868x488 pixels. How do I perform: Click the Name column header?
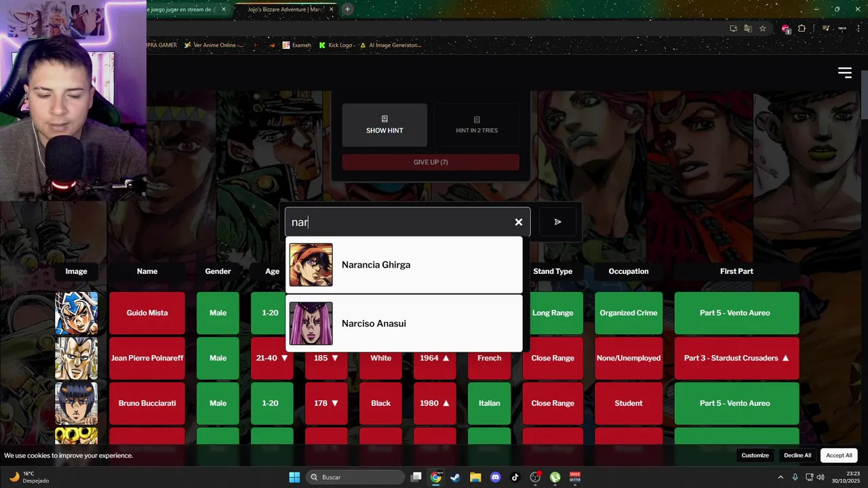(x=147, y=271)
